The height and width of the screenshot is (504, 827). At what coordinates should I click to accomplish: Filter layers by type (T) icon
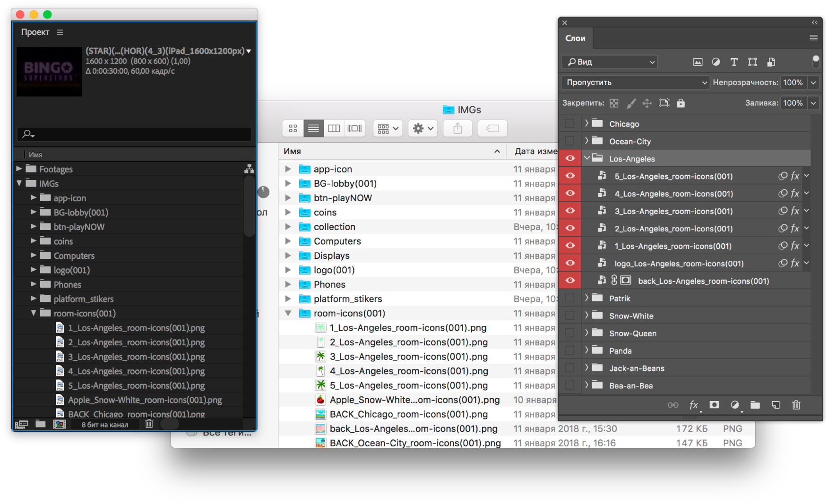(734, 62)
